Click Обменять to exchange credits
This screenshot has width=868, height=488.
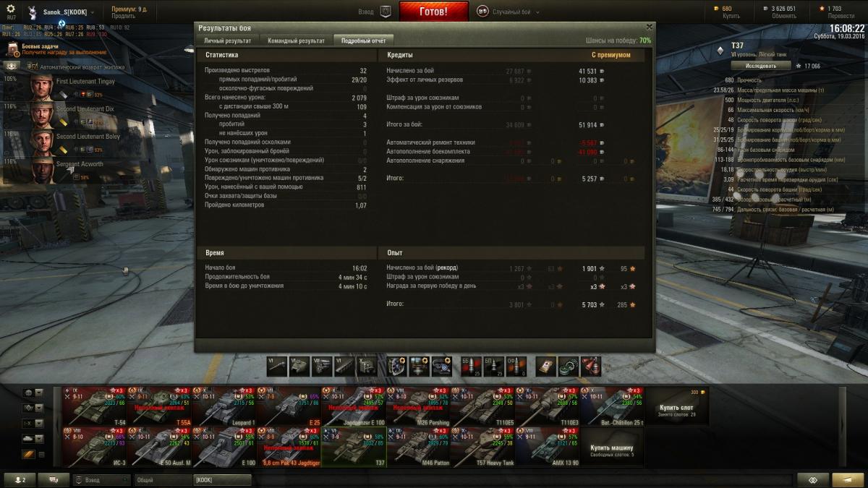click(x=784, y=16)
